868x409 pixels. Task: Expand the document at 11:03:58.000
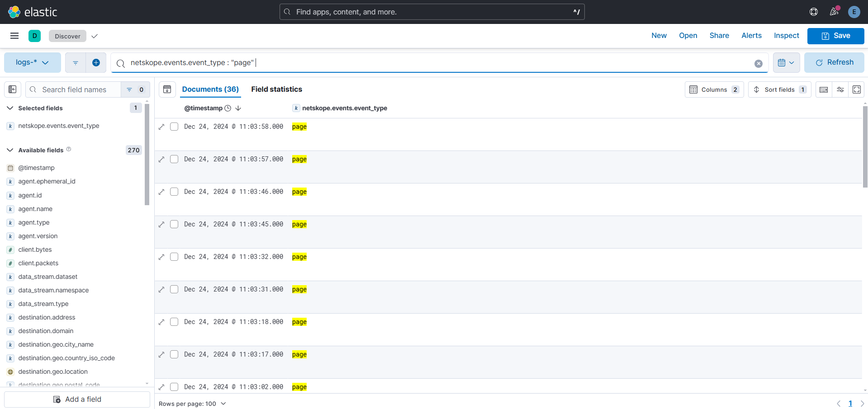click(x=161, y=127)
